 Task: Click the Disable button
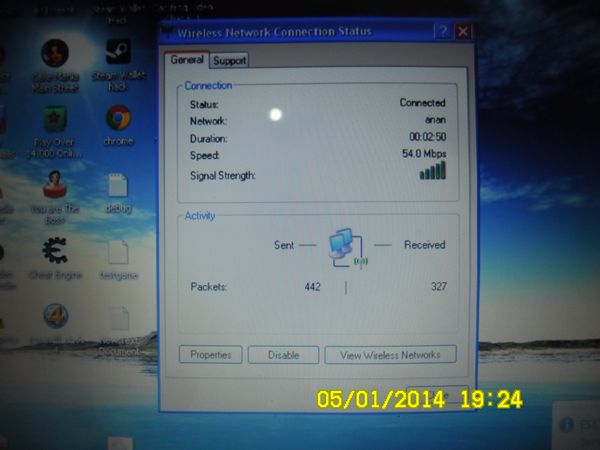283,355
